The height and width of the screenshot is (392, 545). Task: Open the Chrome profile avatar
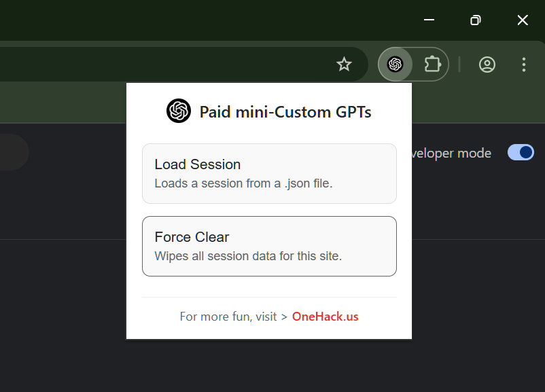[x=487, y=65]
